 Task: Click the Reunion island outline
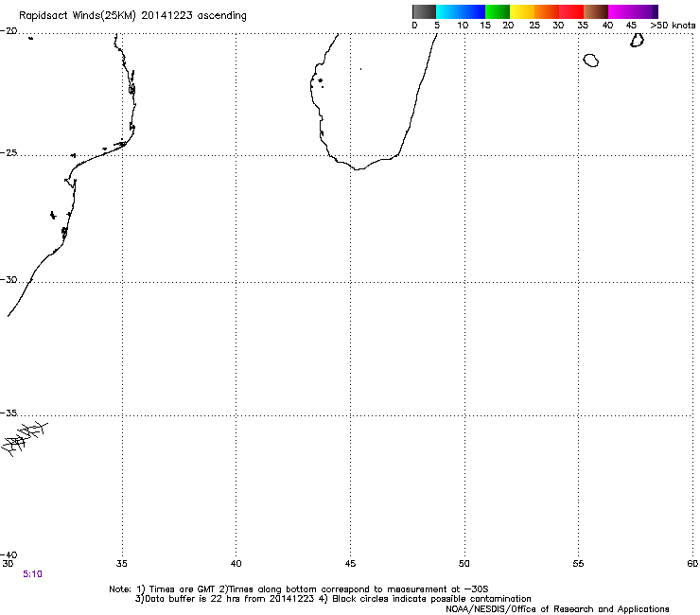click(591, 61)
